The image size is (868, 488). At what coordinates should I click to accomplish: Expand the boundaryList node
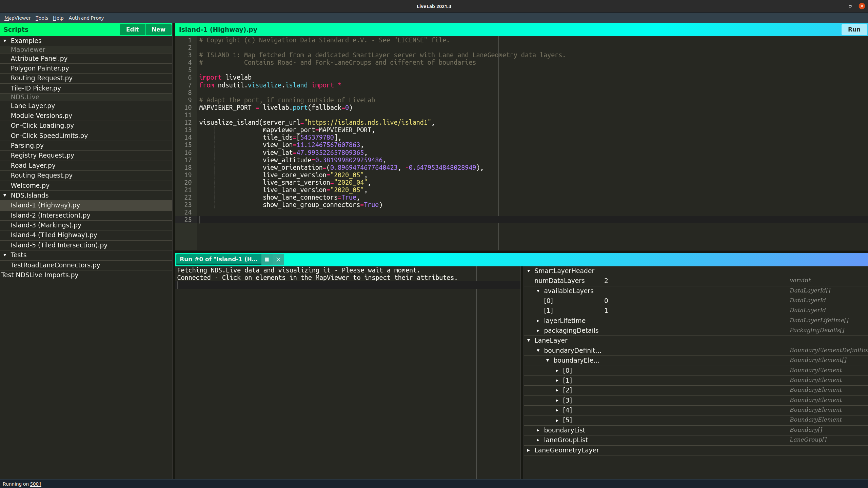[x=538, y=430]
